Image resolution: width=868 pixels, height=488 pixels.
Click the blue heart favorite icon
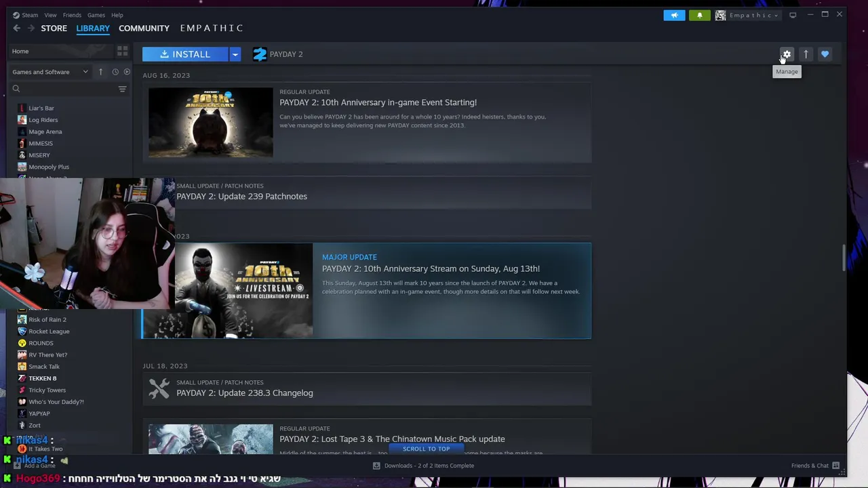[825, 54]
